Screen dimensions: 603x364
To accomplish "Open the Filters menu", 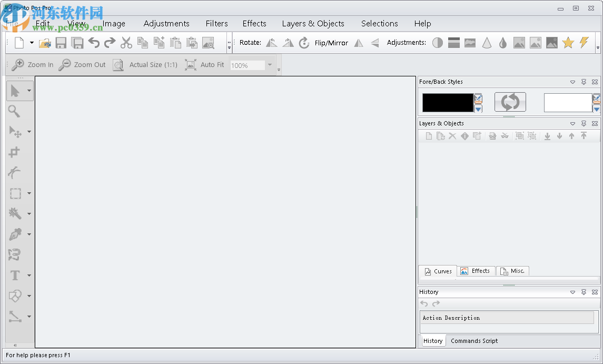I will tap(216, 23).
